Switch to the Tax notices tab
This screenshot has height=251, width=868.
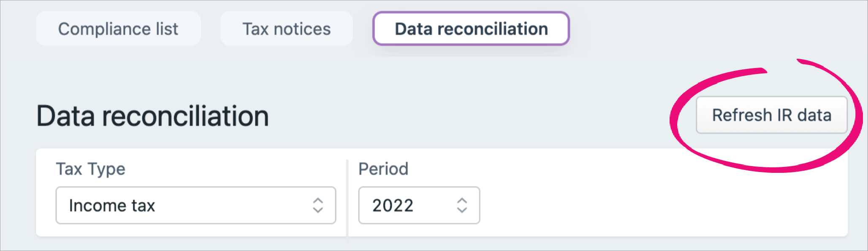click(x=286, y=29)
